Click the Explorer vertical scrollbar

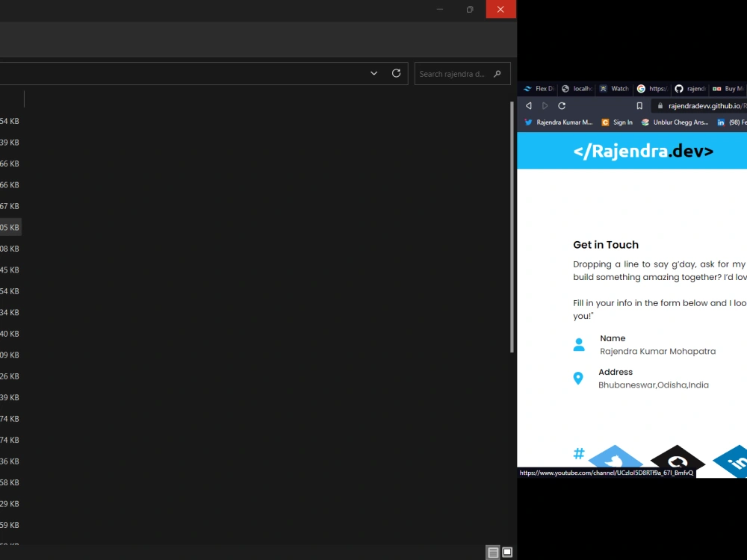point(512,224)
